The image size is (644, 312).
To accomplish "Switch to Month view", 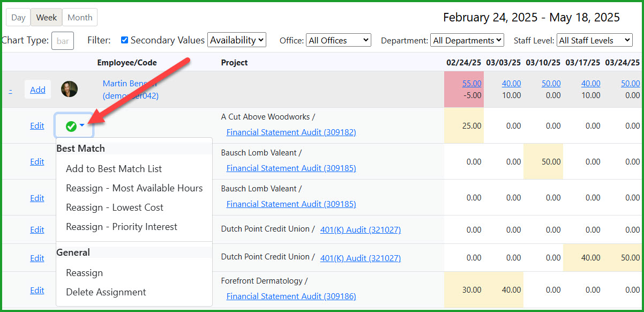I will point(80,18).
